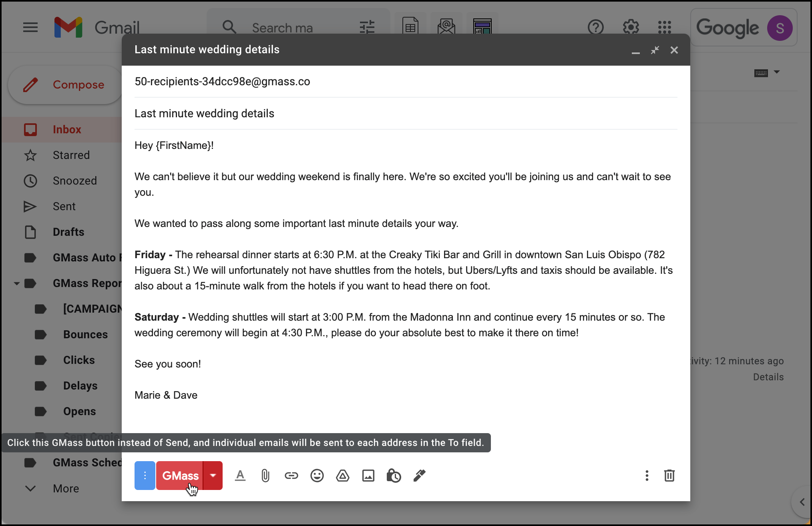This screenshot has width=812, height=526.
Task: Click the Gmail logo
Action: (97, 28)
